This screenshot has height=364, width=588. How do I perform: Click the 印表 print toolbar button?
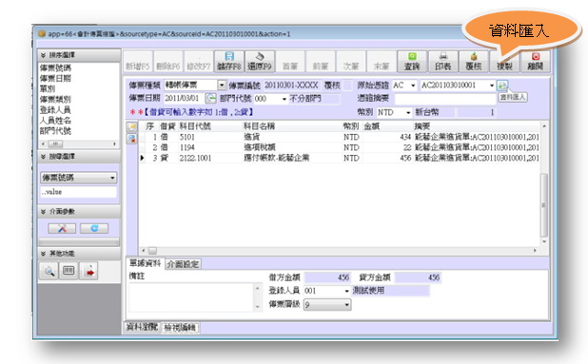pos(442,62)
